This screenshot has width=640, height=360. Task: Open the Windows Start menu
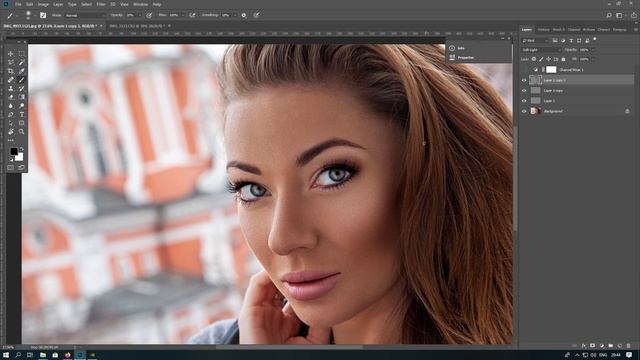(6, 355)
